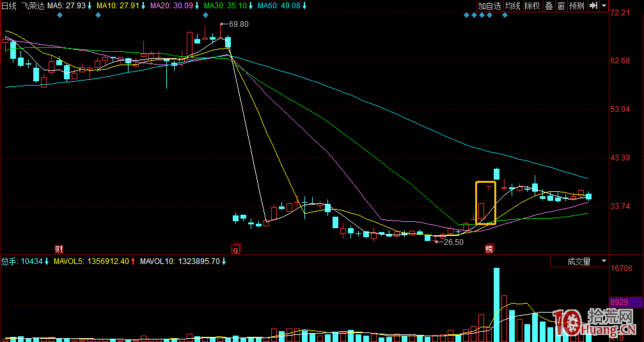
Task: Click the 窗 window button
Action: tap(561, 6)
